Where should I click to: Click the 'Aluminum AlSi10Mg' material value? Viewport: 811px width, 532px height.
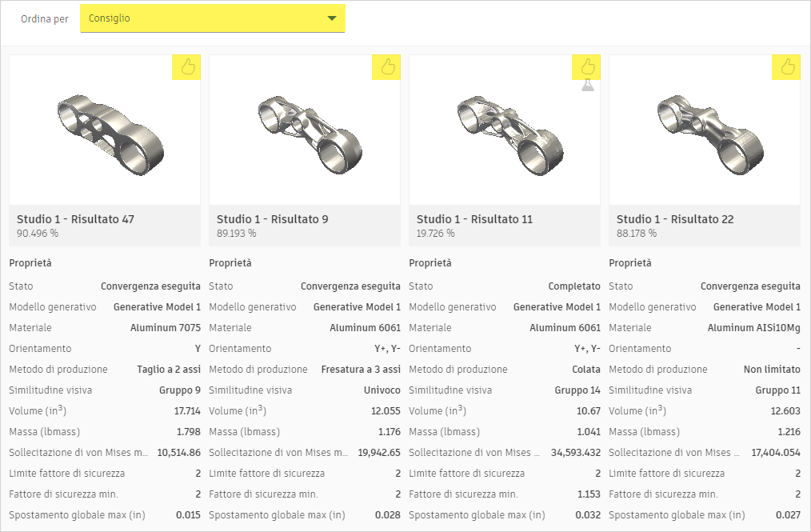(x=753, y=328)
